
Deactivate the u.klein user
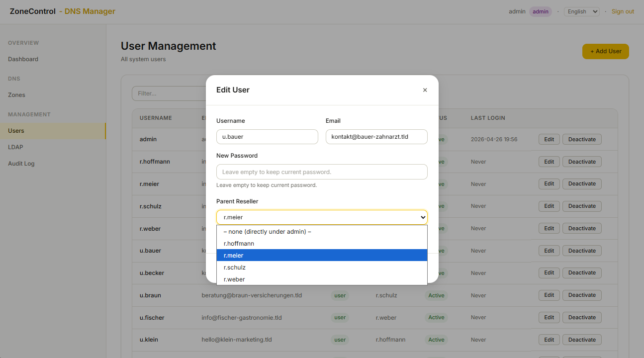(x=582, y=340)
